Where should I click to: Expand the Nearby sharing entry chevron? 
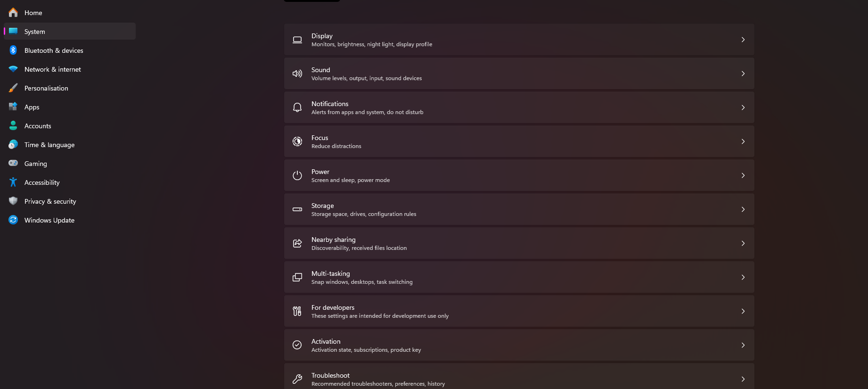[x=743, y=243]
